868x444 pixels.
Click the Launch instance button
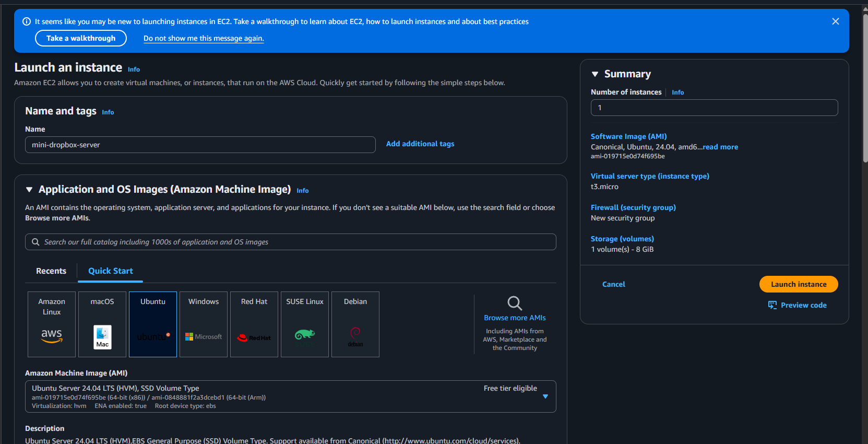(799, 284)
